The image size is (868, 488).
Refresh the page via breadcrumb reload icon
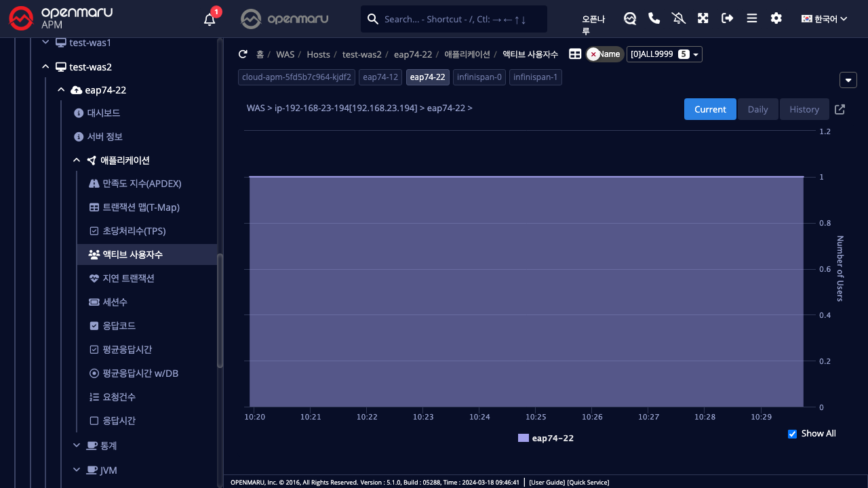click(243, 54)
